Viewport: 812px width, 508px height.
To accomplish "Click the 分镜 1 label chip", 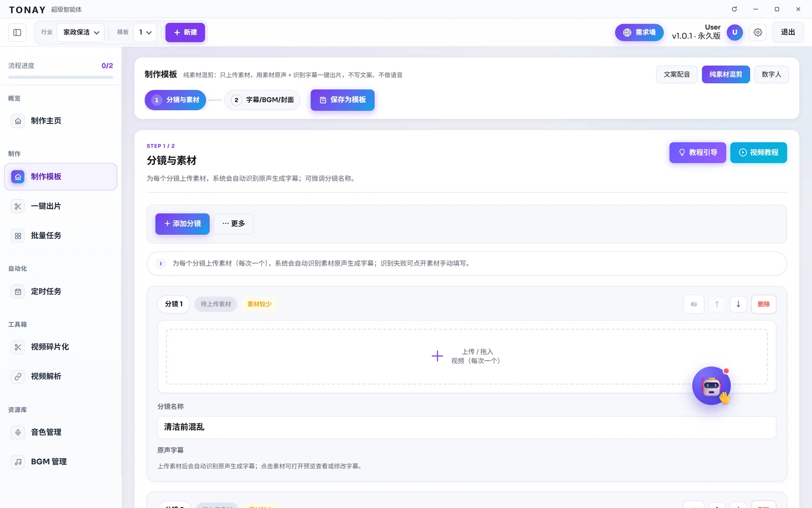I will 174,304.
